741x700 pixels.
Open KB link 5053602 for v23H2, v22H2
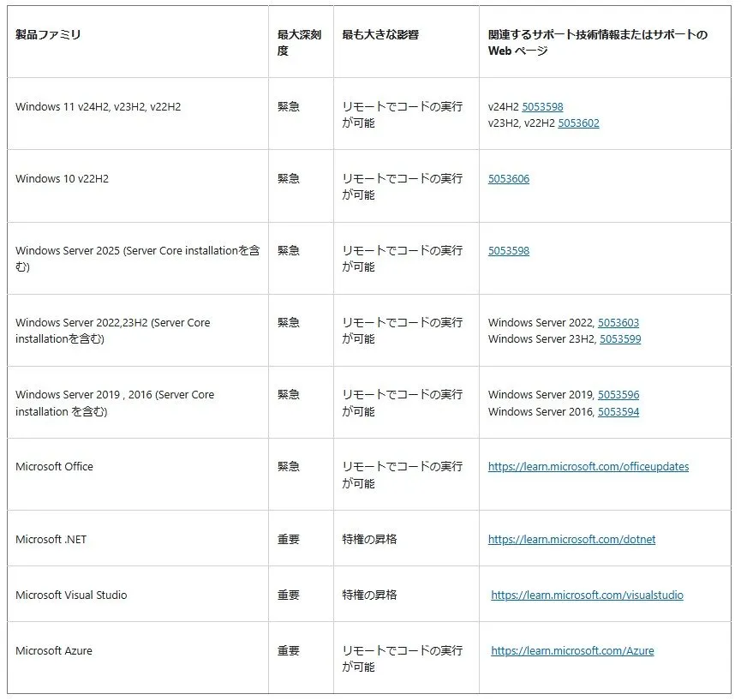click(578, 123)
